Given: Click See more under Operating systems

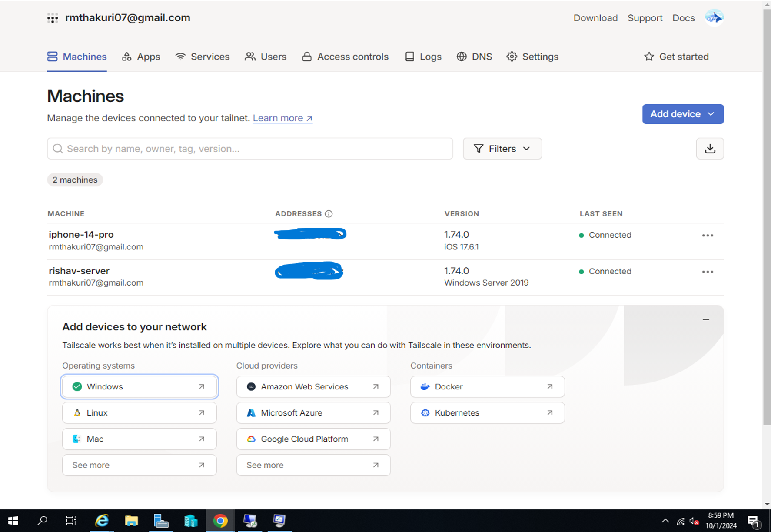Looking at the screenshot, I should [140, 465].
